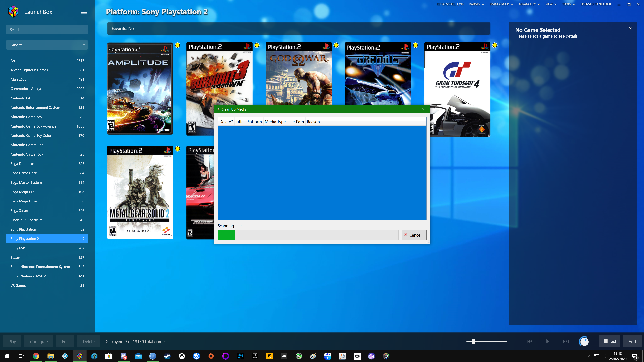
Task: Play background music
Action: [x=548, y=341]
